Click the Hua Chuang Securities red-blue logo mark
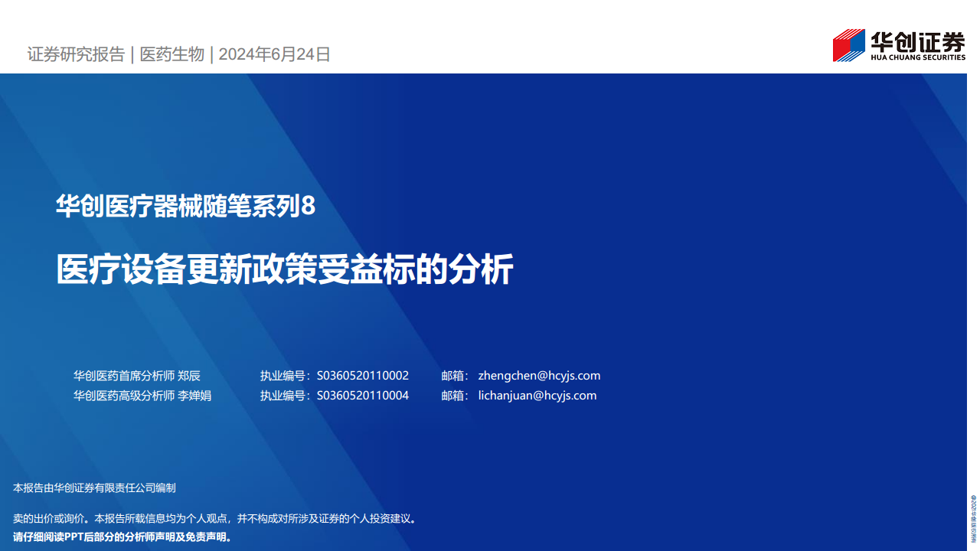980x551 pixels. tap(848, 46)
